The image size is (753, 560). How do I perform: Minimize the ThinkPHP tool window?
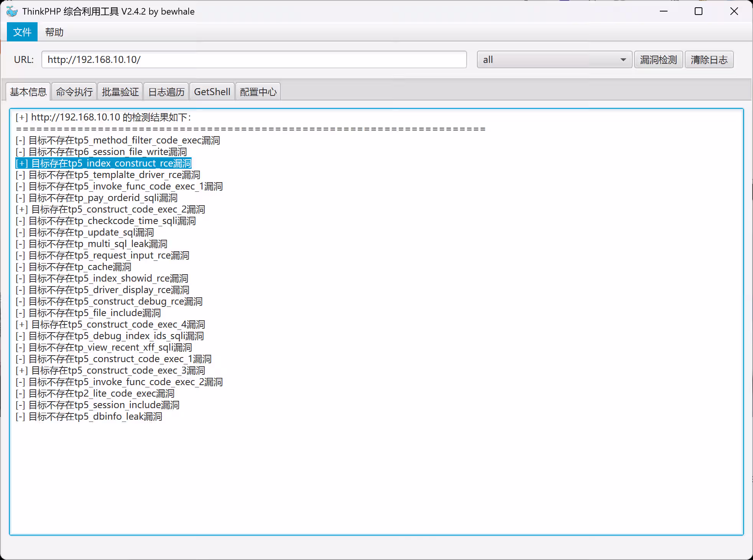coord(664,12)
